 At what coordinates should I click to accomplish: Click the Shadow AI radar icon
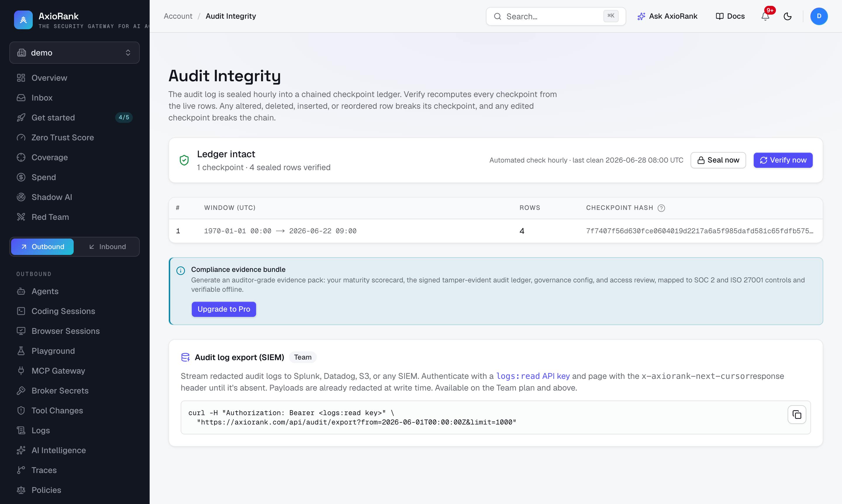coord(21,197)
